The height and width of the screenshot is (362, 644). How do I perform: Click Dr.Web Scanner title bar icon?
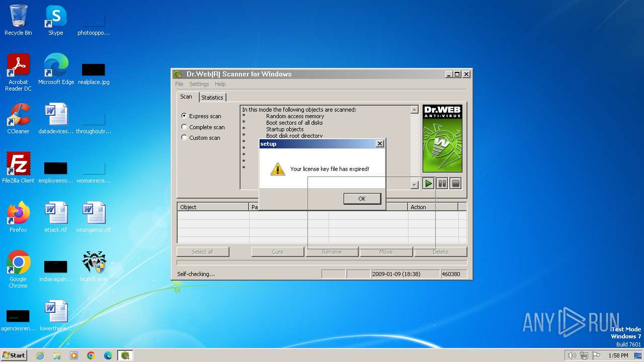tap(178, 74)
